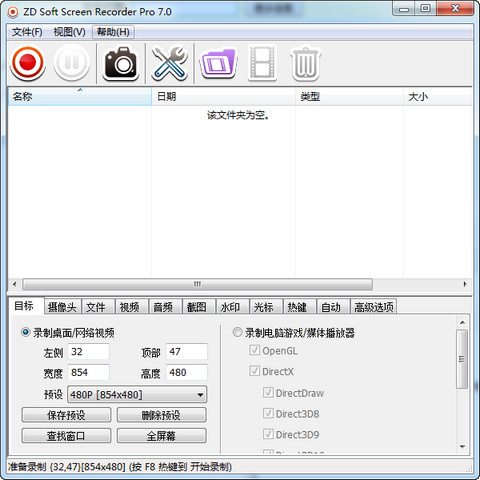480x480 pixels.
Task: Open settings via wrench and screwdriver icon
Action: click(x=170, y=63)
